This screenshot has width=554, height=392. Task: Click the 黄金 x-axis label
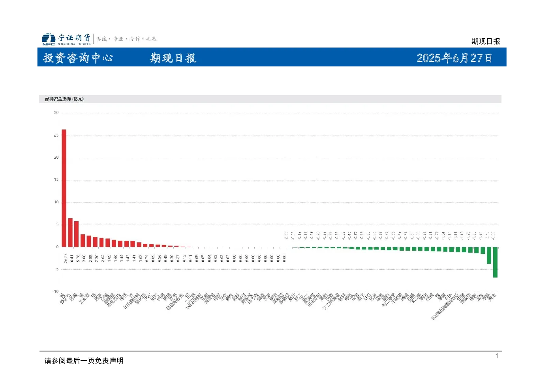click(492, 297)
